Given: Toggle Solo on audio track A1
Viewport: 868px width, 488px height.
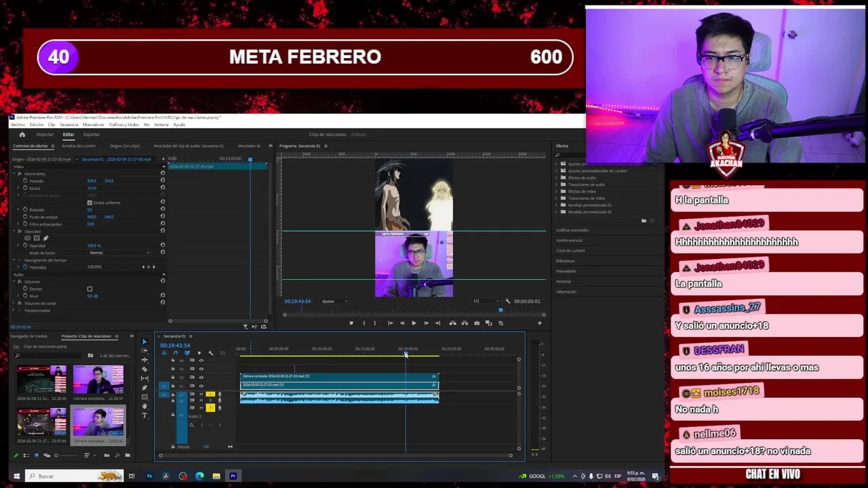Looking at the screenshot, I should click(x=210, y=394).
